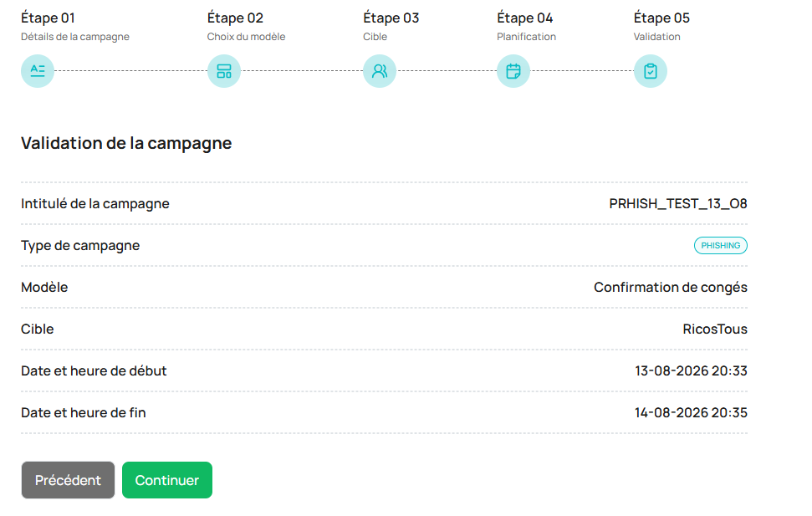This screenshot has width=812, height=516.
Task: Click the RicosTous target value
Action: tap(715, 329)
